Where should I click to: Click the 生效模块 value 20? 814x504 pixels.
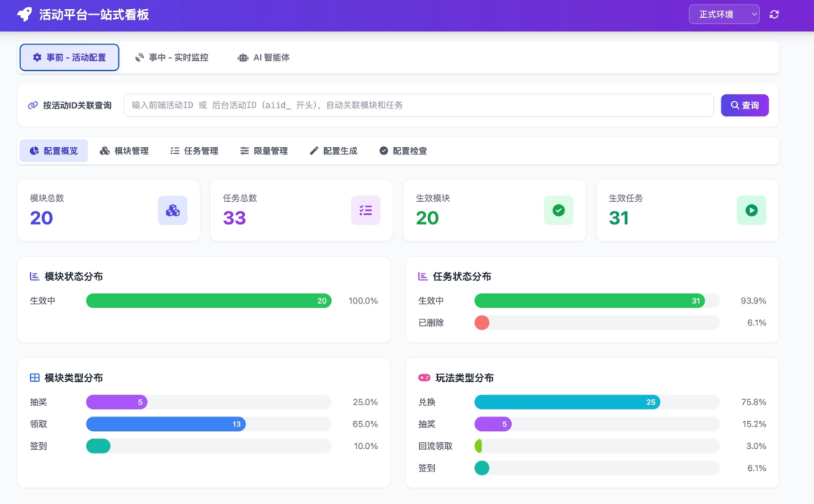coord(427,218)
